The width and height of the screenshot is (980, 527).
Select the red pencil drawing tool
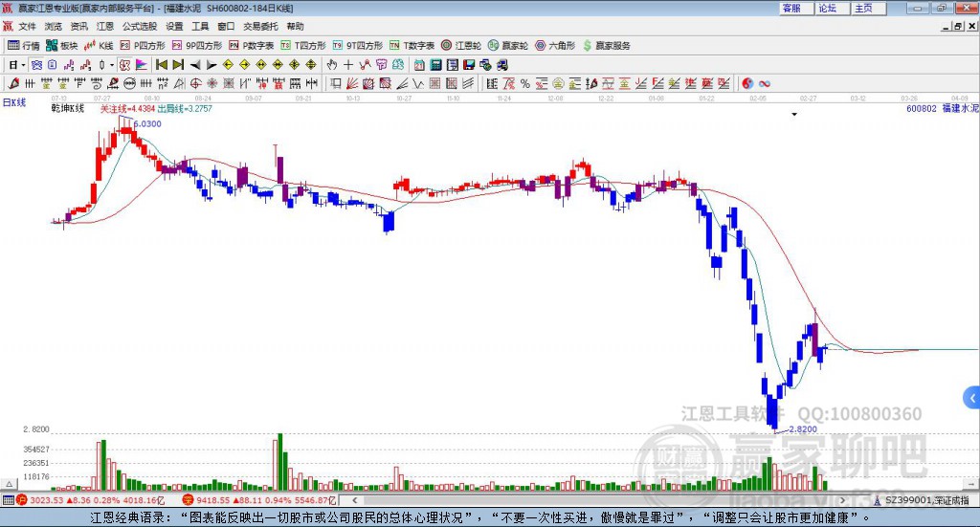tap(13, 83)
